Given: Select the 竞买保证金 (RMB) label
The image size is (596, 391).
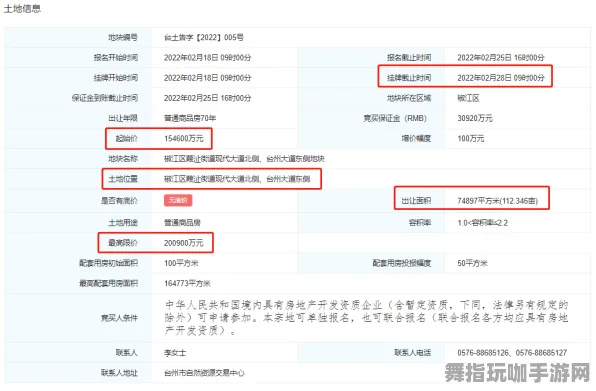Looking at the screenshot, I should point(395,118).
